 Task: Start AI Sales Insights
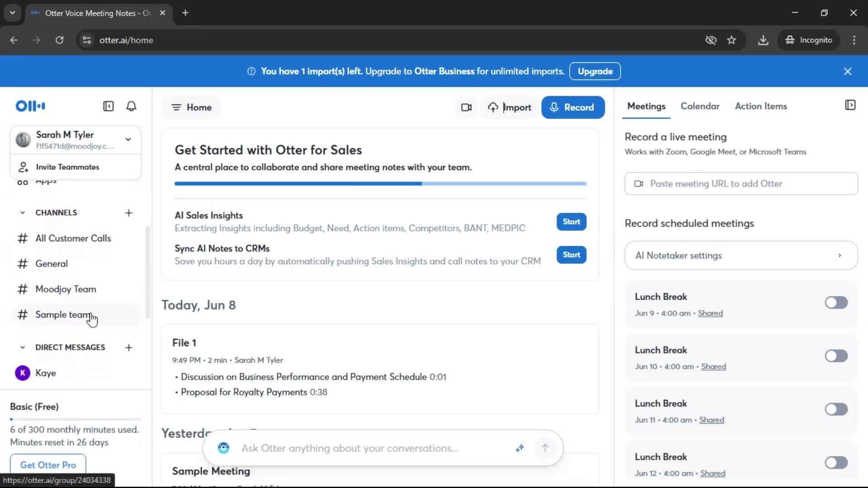(571, 222)
